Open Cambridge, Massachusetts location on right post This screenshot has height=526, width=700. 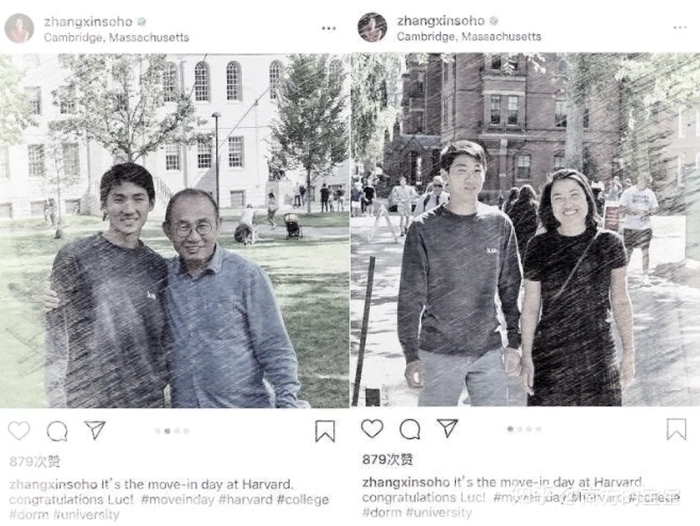(469, 37)
